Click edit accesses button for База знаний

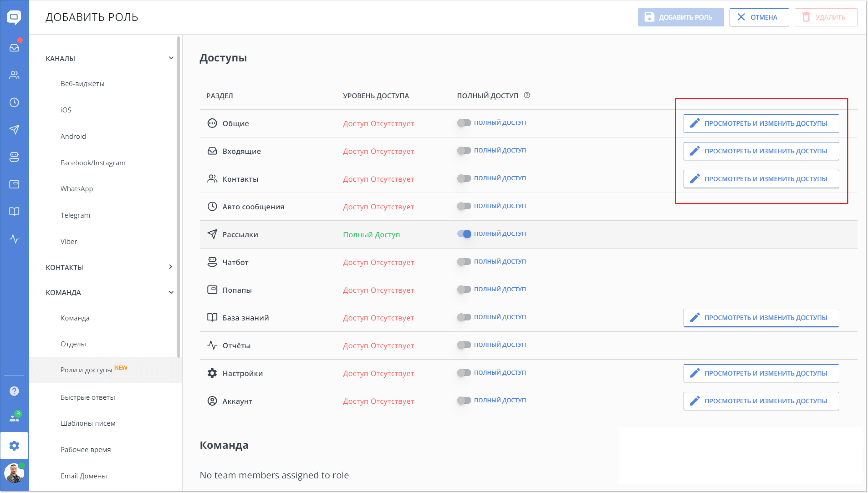pyautogui.click(x=761, y=318)
